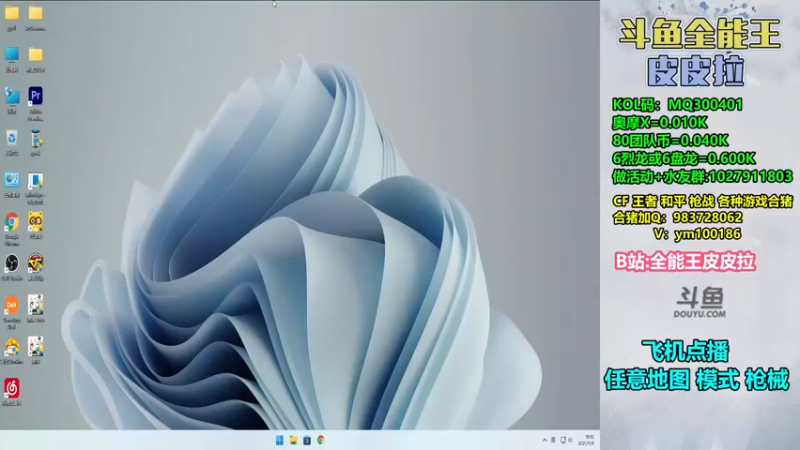
Task: Select the red NetEase Cloud Music shortcut
Action: (12, 388)
